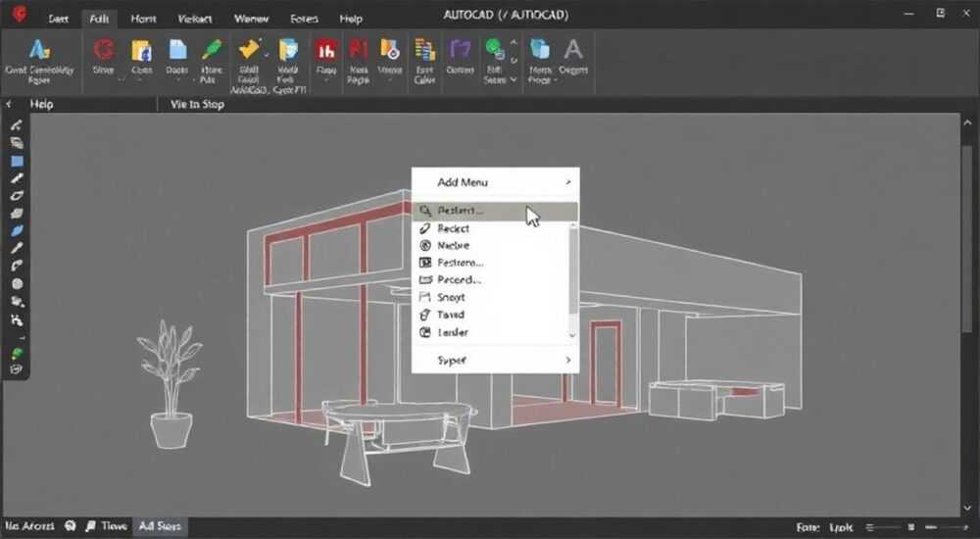Select the blue leaf-shaped tool in left toolbar
This screenshot has width=980, height=539.
click(x=17, y=230)
